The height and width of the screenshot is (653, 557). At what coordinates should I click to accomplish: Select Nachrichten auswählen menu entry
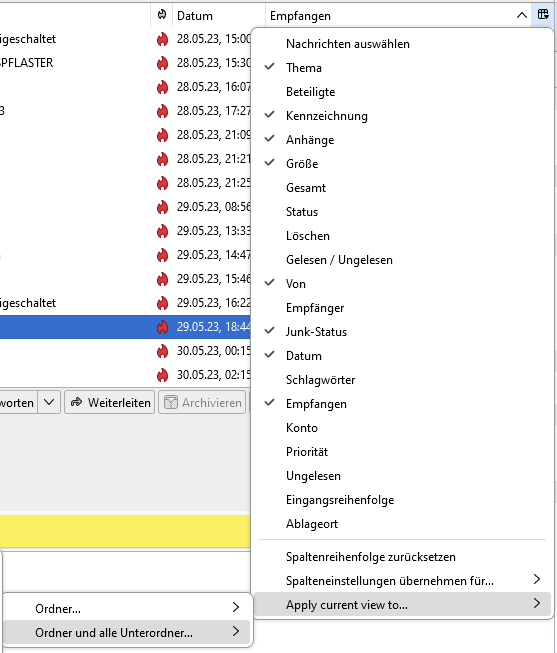(402, 44)
